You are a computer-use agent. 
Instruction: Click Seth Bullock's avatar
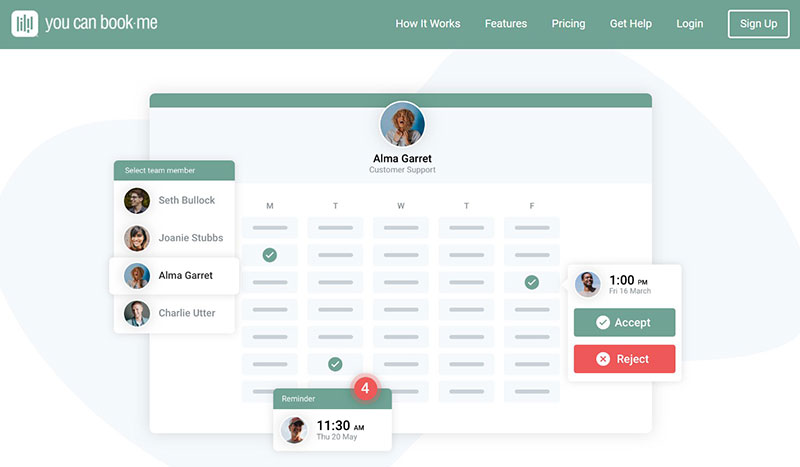(x=137, y=200)
